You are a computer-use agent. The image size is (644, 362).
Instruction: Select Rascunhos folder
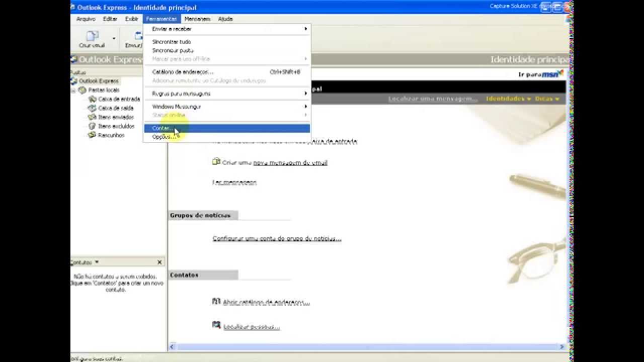111,135
